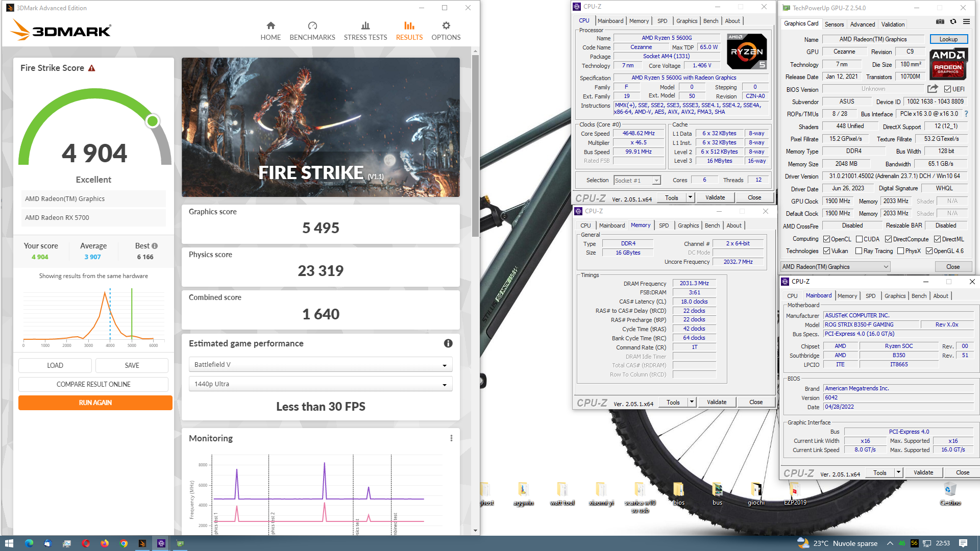Toggle the UEFI checkbox in GPU-Z

947,89
